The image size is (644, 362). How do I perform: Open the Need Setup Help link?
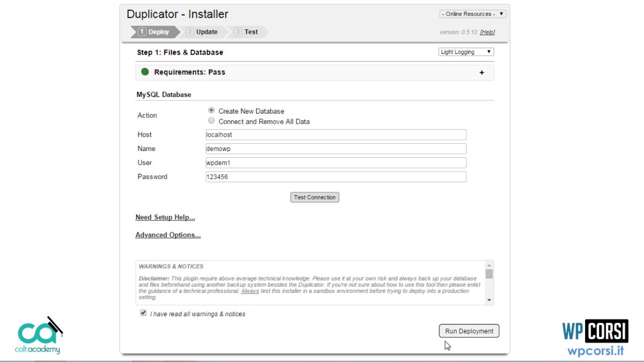point(165,217)
